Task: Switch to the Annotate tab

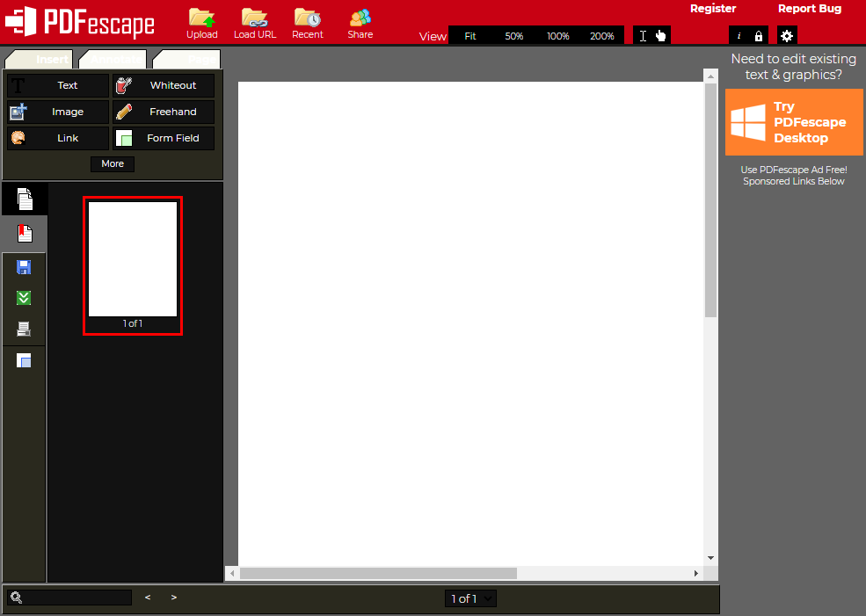Action: coord(114,60)
